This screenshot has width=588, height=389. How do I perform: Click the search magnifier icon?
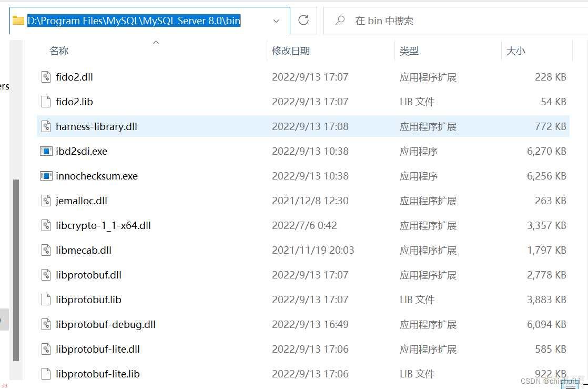pyautogui.click(x=340, y=21)
